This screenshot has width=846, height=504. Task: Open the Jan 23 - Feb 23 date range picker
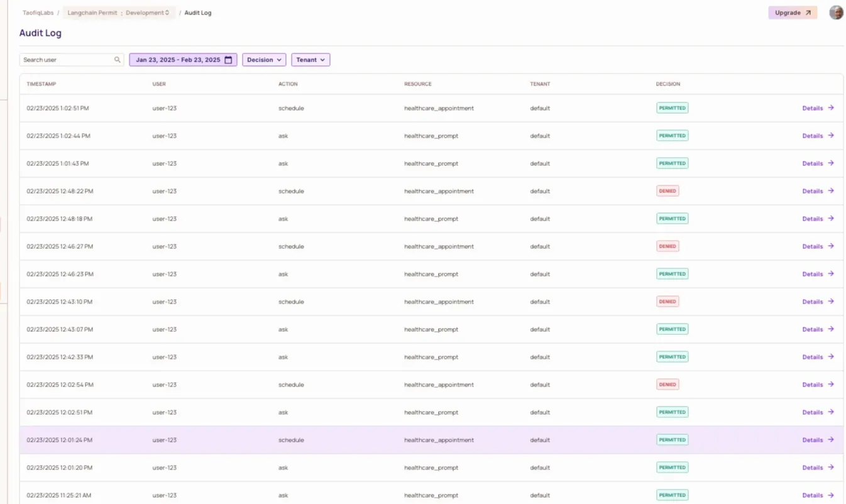click(x=178, y=60)
